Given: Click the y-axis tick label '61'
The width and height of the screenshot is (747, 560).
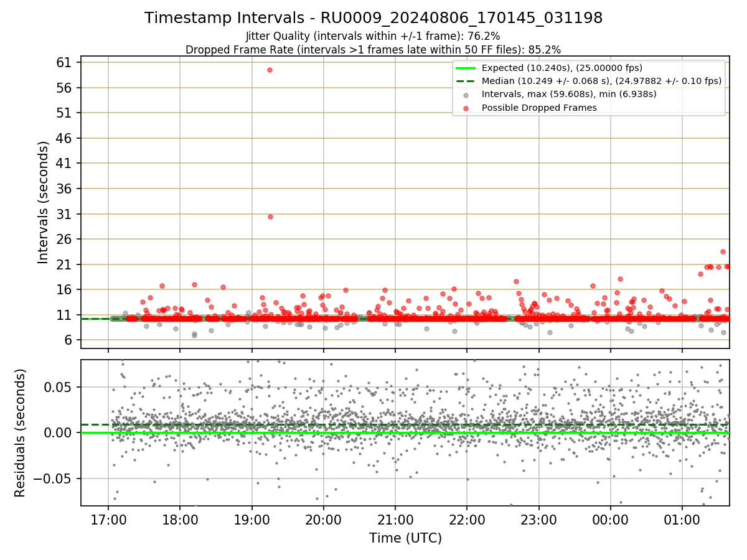Looking at the screenshot, I should 65,62.
